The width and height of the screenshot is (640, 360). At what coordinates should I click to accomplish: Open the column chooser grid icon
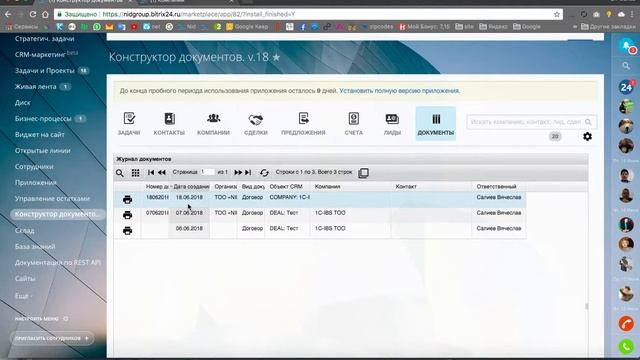tap(136, 173)
